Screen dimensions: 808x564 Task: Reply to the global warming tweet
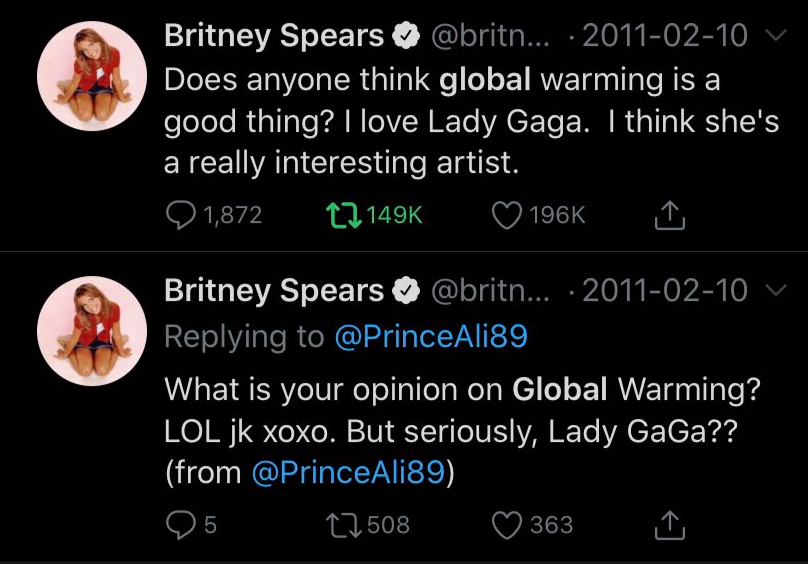point(180,214)
